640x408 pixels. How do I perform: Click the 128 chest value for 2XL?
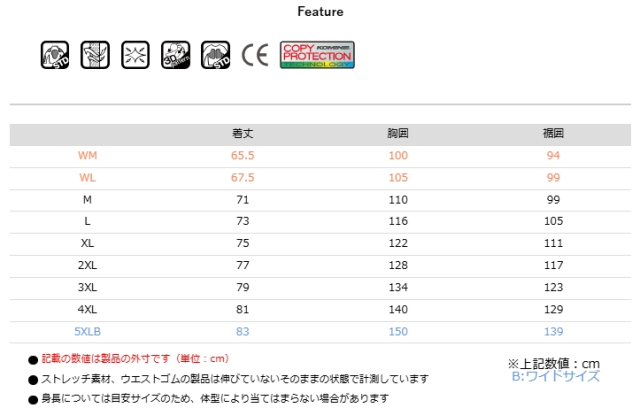398,265
